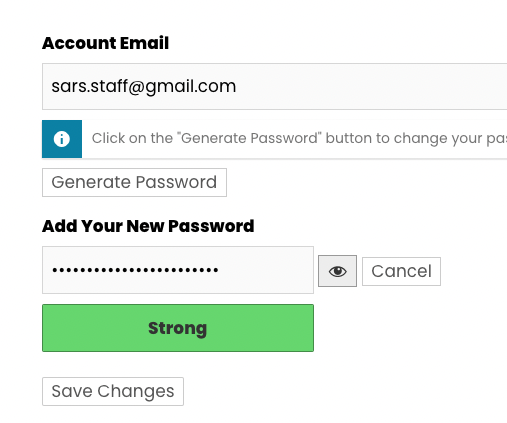Click the white circle inside the info badge
Screen dimensions: 507x423
click(62, 139)
